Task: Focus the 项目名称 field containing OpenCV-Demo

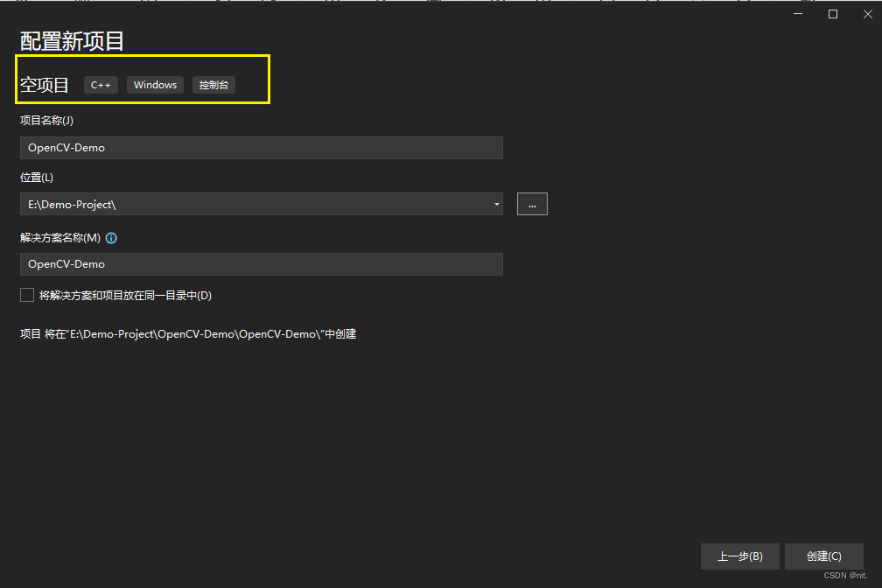Action: coord(262,148)
